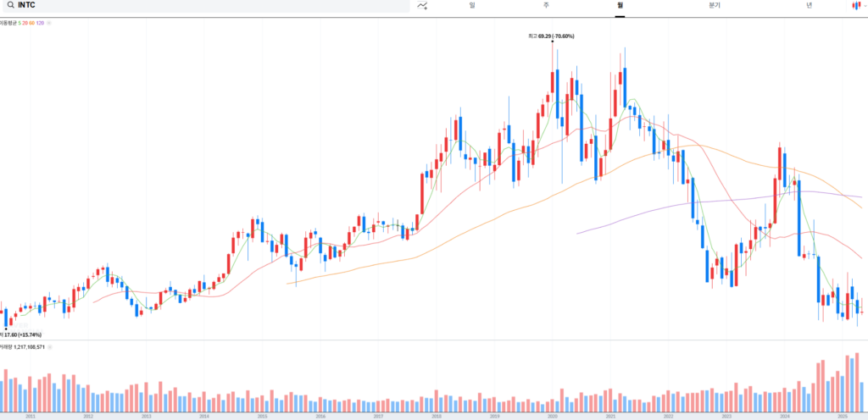This screenshot has height=420, width=868.
Task: Select the 월 (monthly) tab
Action: pos(620,5)
